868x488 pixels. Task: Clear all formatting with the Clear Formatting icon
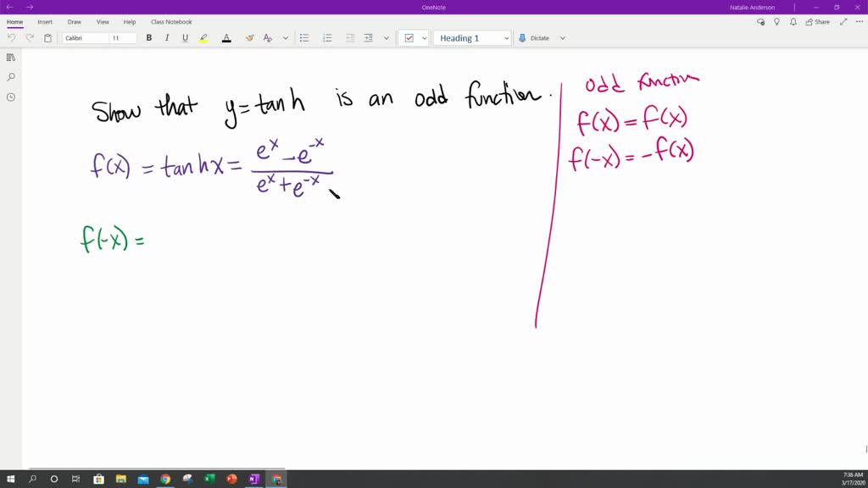(267, 37)
